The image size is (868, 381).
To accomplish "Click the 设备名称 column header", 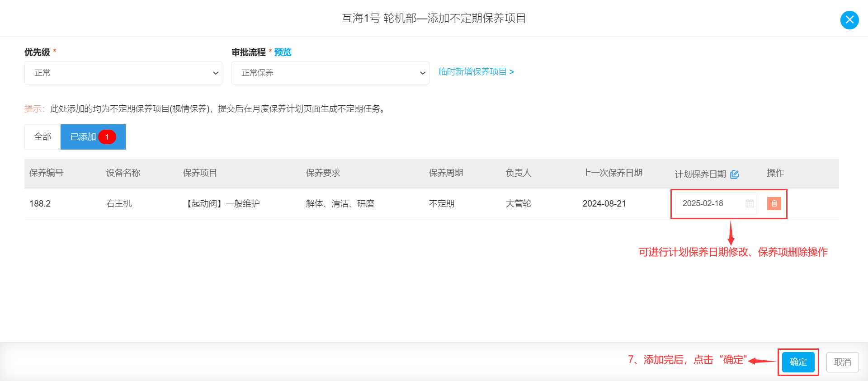I will (123, 173).
